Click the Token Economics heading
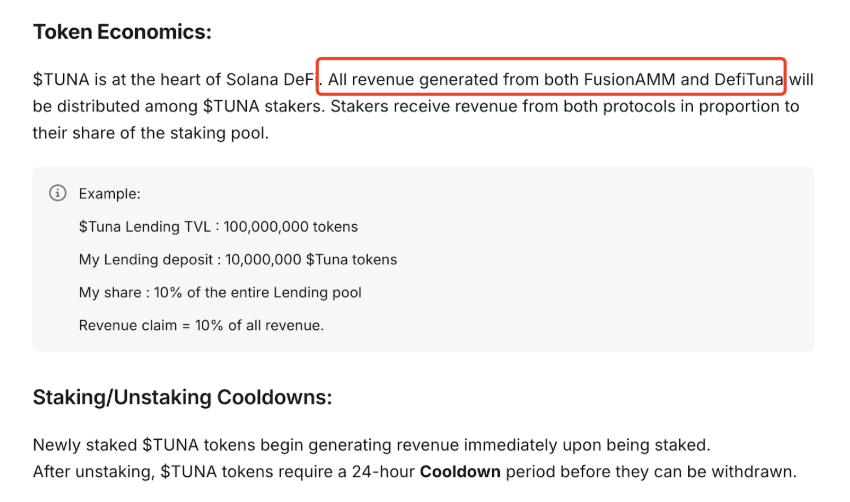Image resolution: width=850 pixels, height=502 pixels. click(122, 32)
